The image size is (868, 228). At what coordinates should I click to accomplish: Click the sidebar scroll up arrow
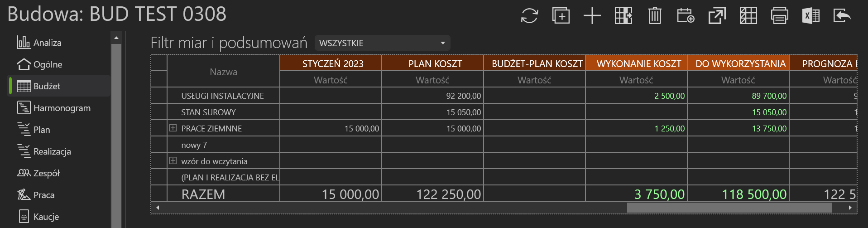click(x=116, y=38)
